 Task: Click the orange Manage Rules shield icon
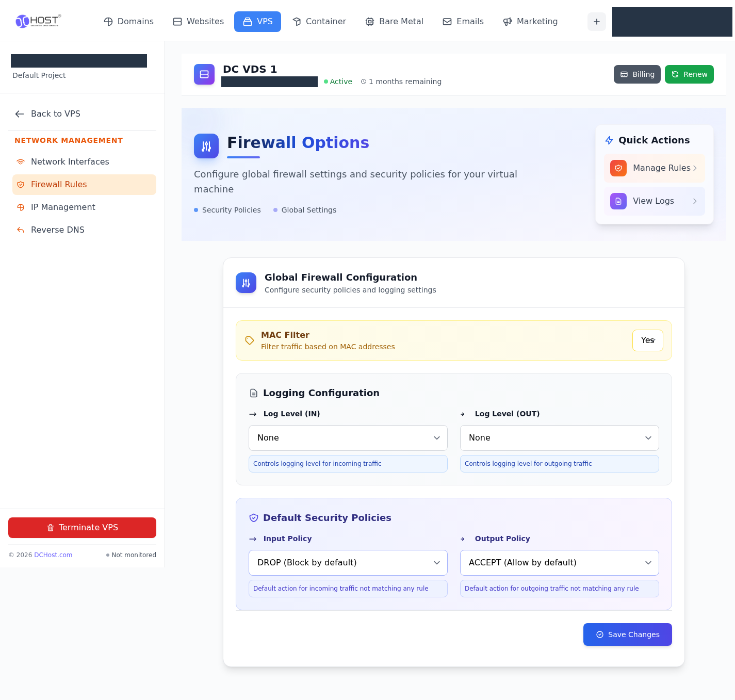click(x=618, y=168)
